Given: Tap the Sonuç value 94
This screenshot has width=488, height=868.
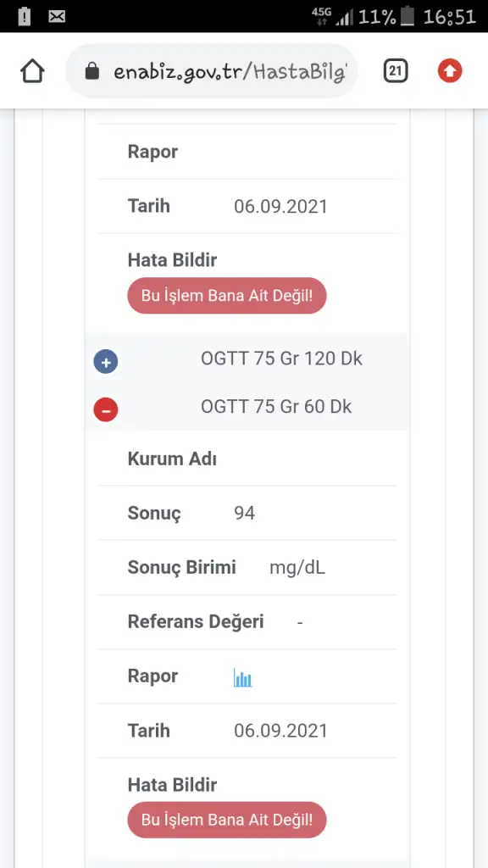Looking at the screenshot, I should (245, 513).
